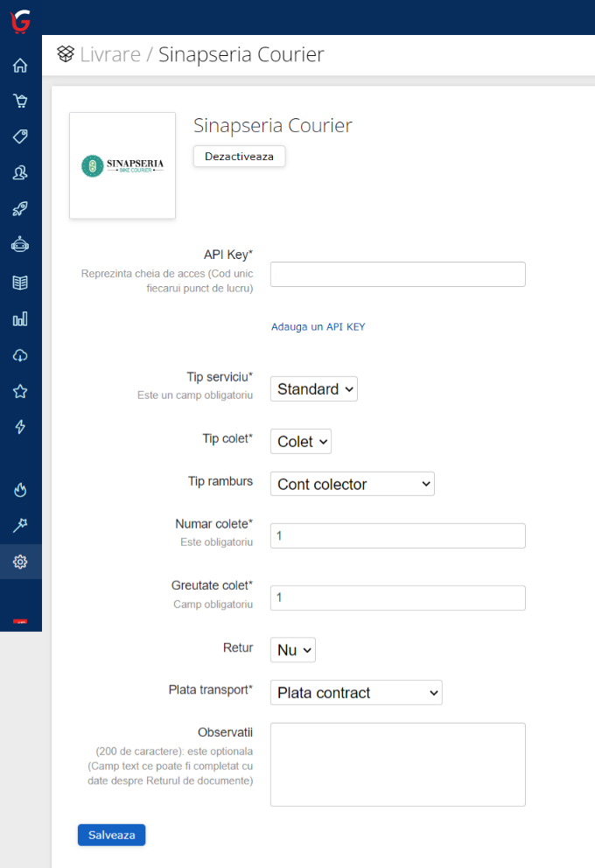Expand the Tip serviciu dropdown
The height and width of the screenshot is (868, 595).
[x=314, y=389]
